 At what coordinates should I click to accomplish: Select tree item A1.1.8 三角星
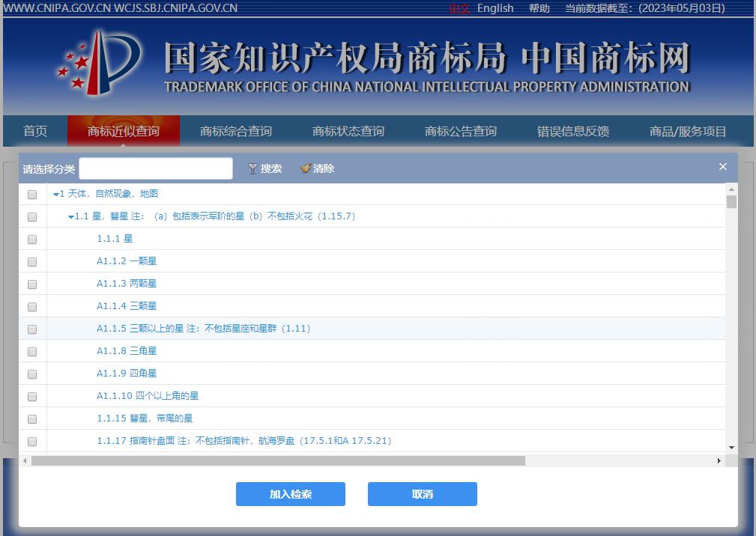(x=127, y=350)
